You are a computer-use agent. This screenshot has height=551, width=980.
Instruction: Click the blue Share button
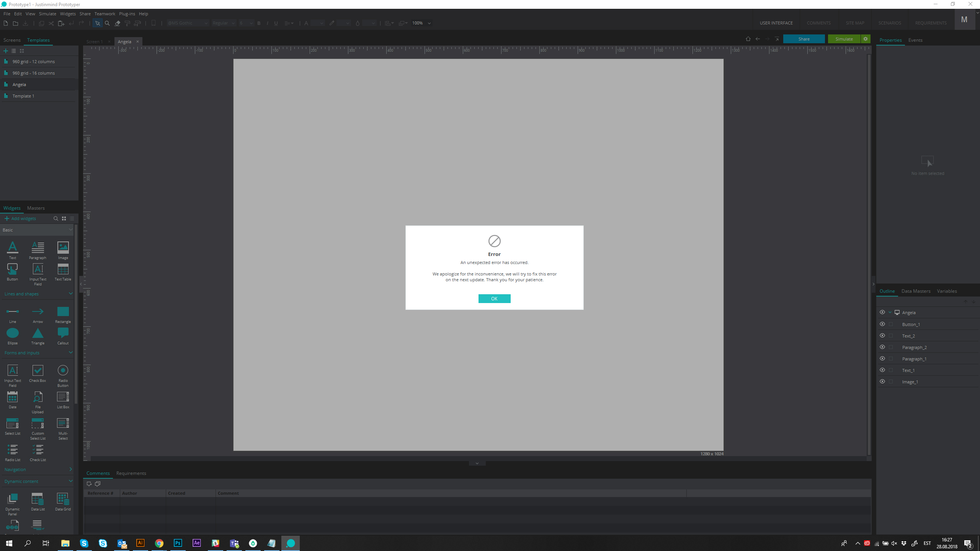pyautogui.click(x=804, y=39)
